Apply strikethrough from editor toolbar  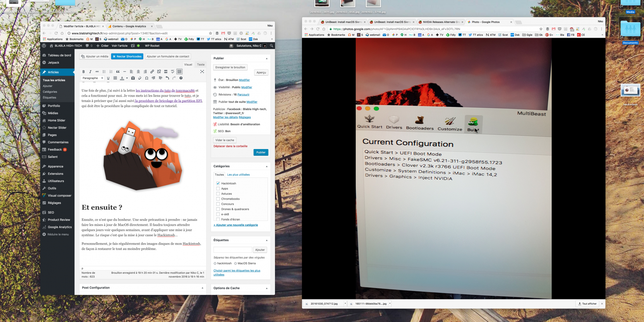coord(97,71)
